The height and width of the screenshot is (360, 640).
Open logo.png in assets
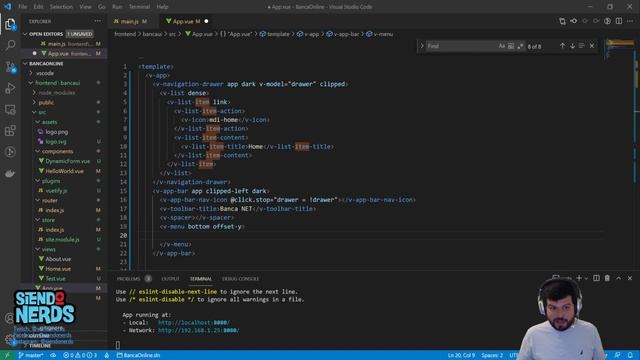[x=57, y=132]
